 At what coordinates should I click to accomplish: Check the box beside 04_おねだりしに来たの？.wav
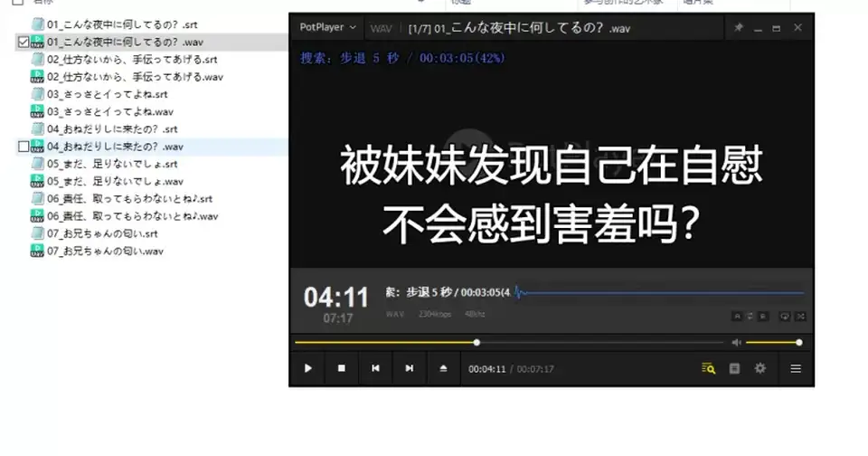point(24,147)
